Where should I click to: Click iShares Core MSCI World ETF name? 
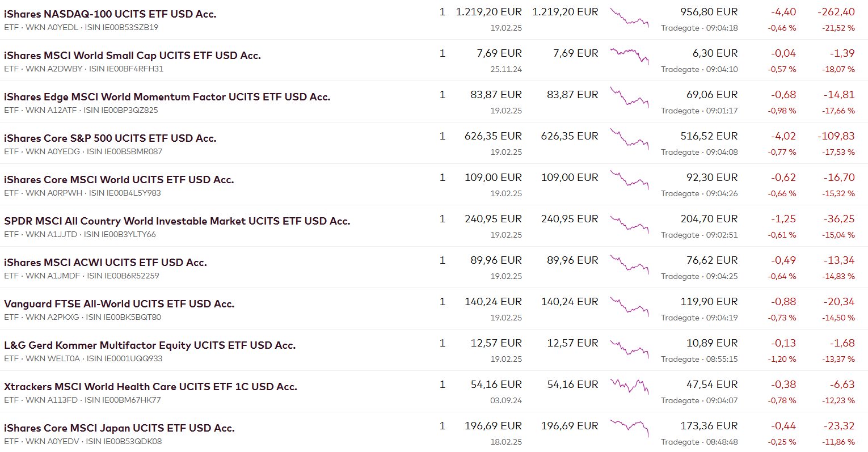point(119,180)
